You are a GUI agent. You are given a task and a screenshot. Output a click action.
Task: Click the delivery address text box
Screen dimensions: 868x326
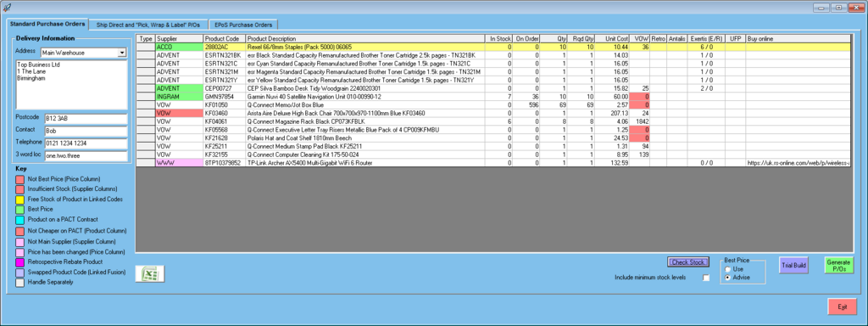click(x=71, y=84)
